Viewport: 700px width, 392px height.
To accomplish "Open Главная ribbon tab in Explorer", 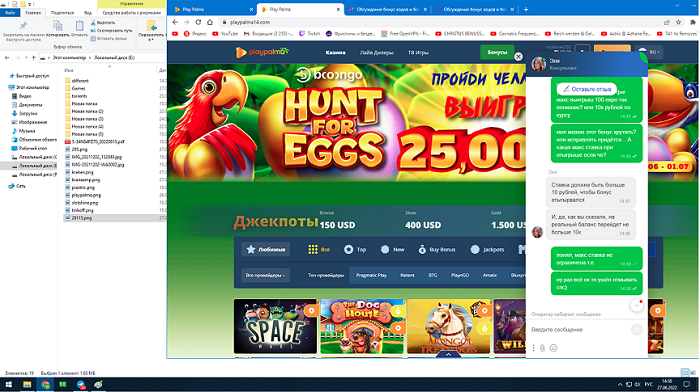I will (x=33, y=13).
